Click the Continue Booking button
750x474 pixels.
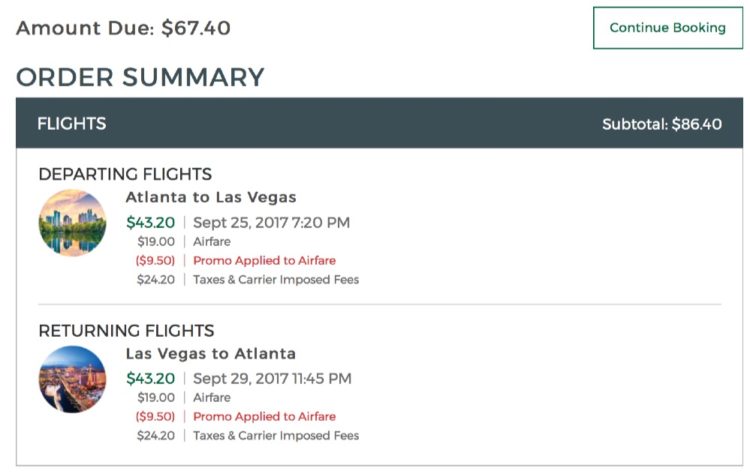[667, 28]
